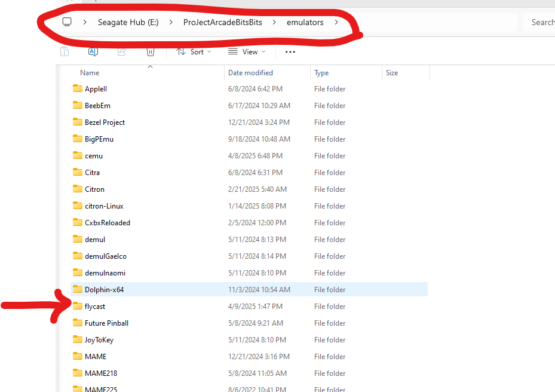Viewport: 555px width, 392px height.
Task: Click the CxbxReloaded folder name
Action: [x=108, y=223]
